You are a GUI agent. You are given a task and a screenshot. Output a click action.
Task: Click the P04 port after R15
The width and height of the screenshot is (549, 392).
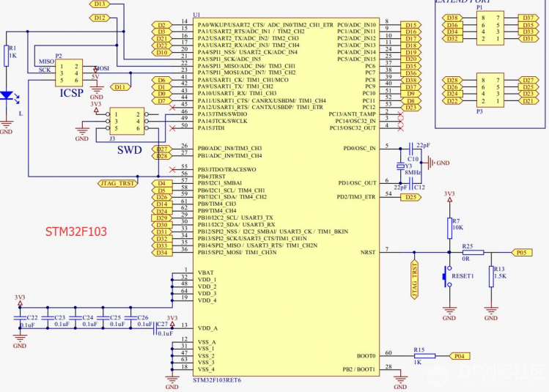point(460,356)
